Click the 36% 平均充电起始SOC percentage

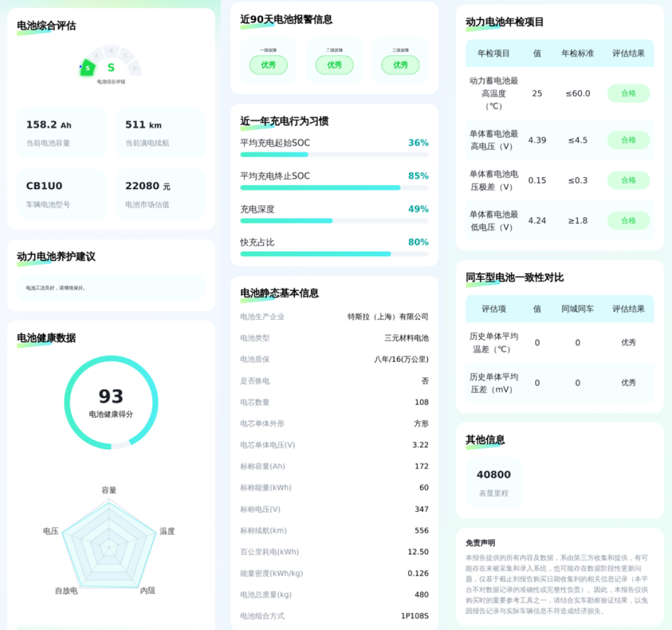click(418, 142)
